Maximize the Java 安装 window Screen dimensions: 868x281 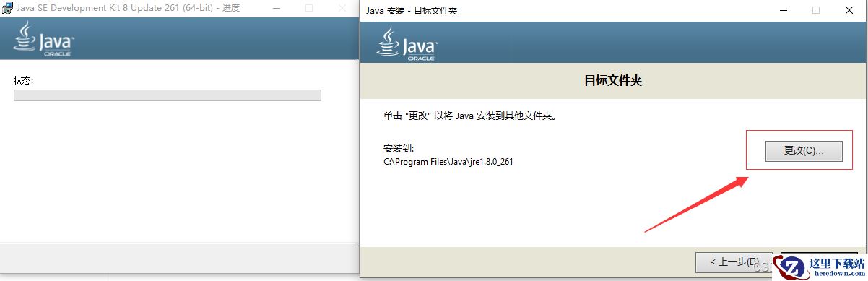[x=816, y=10]
